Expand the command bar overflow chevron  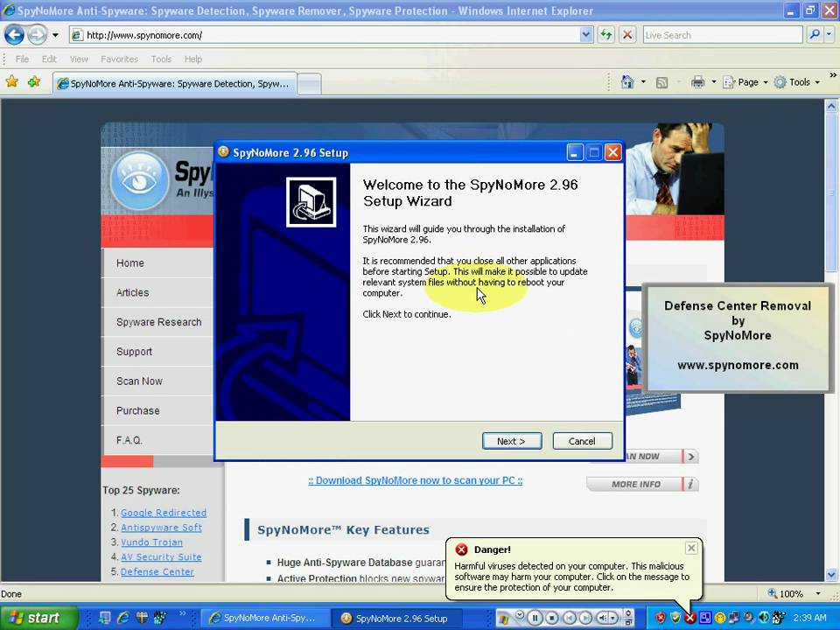click(x=833, y=75)
